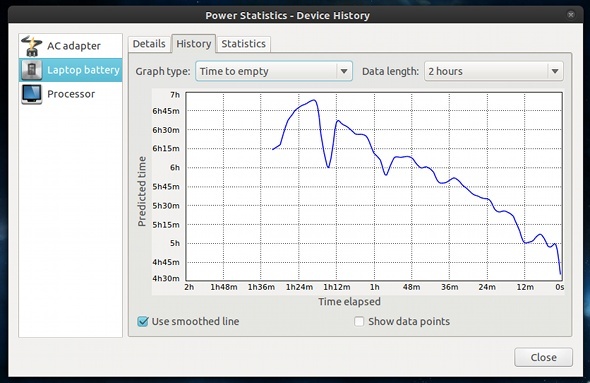Switch to the History tab

[x=193, y=44]
